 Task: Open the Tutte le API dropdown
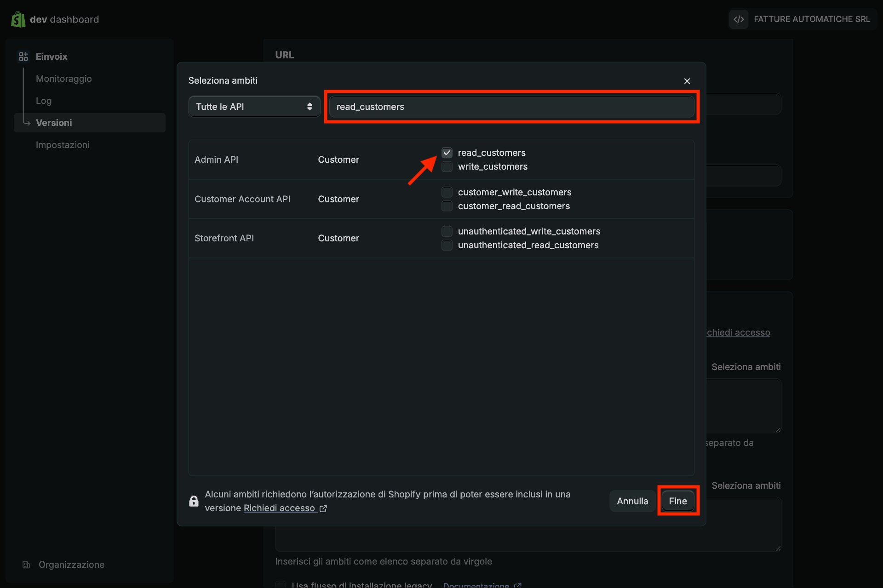click(254, 107)
